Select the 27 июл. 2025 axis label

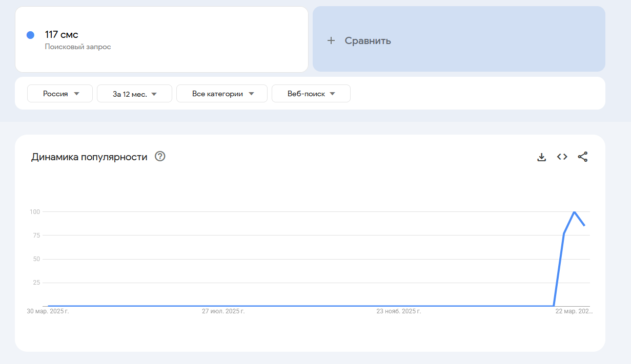tap(223, 311)
